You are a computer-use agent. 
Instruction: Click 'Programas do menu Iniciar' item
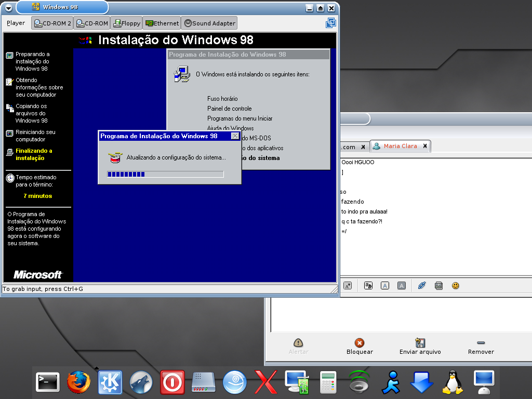[240, 118]
